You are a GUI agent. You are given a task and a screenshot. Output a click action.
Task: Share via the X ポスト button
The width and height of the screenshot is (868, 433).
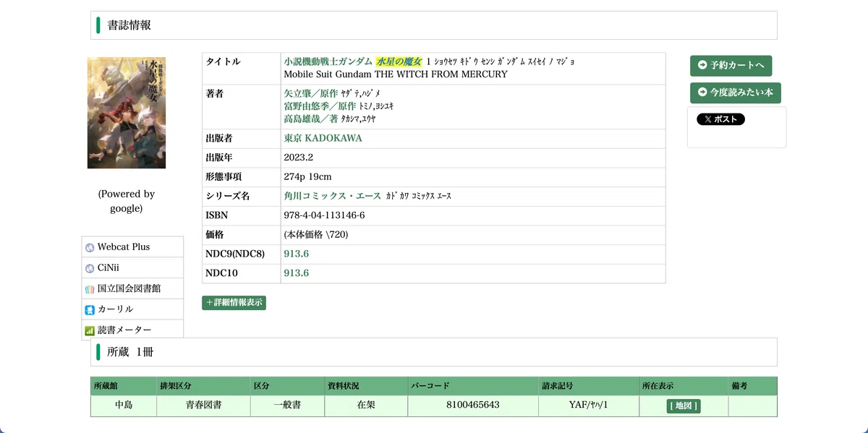coord(720,119)
